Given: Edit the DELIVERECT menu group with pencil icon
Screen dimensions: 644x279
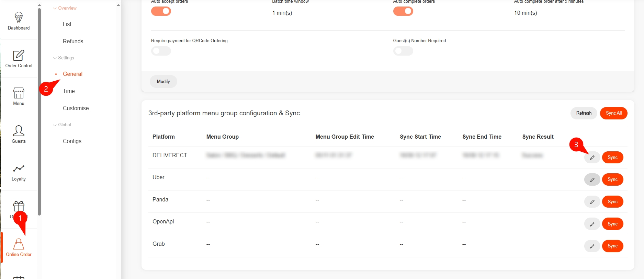Looking at the screenshot, I should point(592,158).
